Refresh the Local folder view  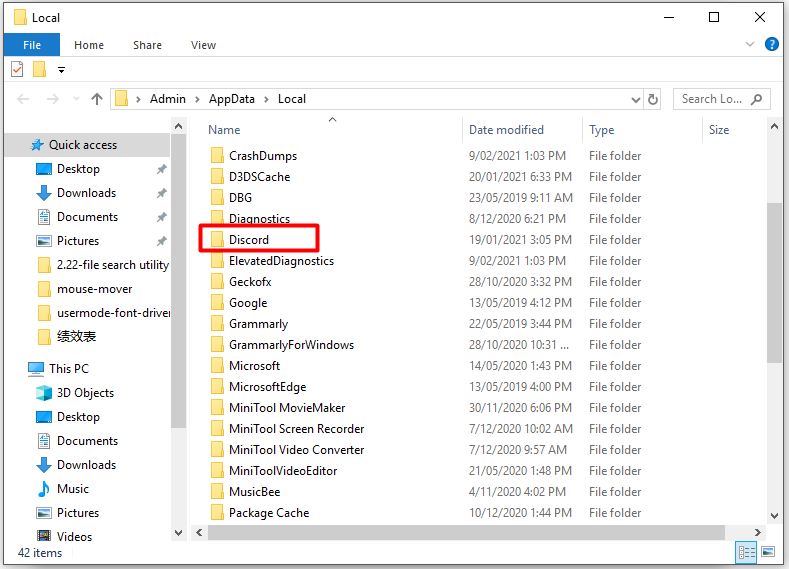tap(653, 99)
